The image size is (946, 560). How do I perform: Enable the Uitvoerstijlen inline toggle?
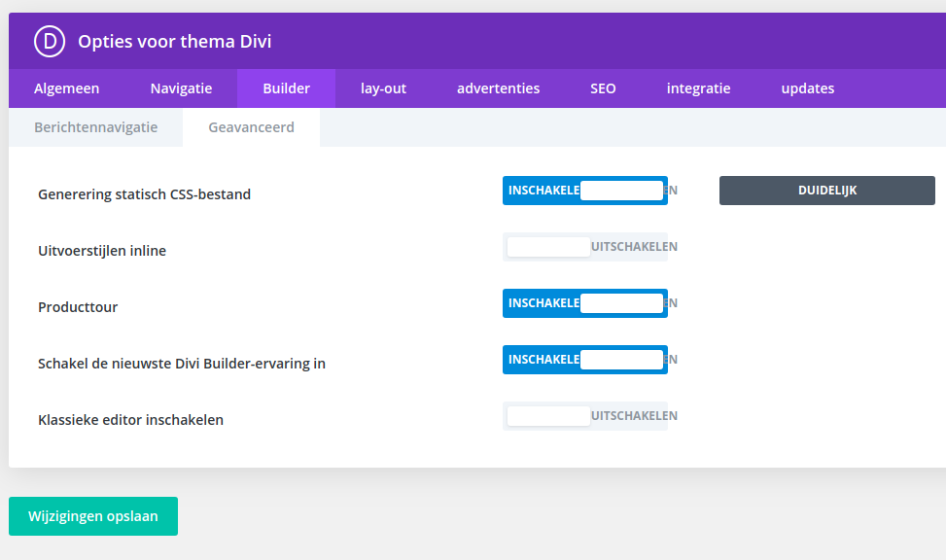(x=585, y=247)
